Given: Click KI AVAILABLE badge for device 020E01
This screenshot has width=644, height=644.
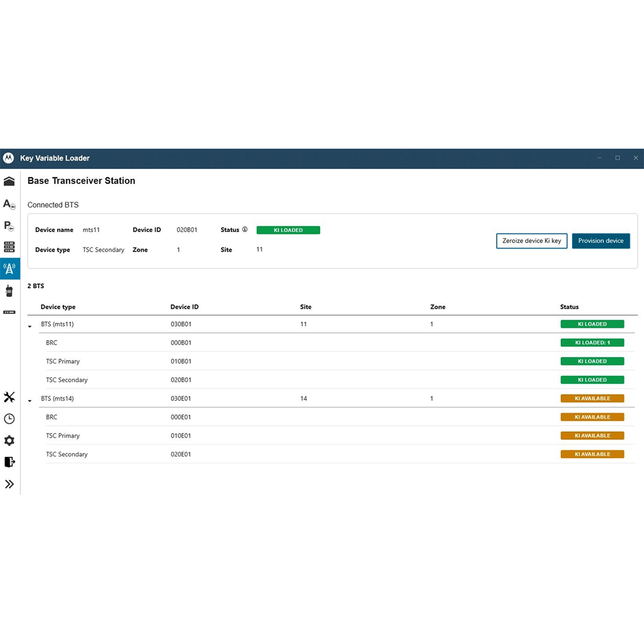Looking at the screenshot, I should [592, 454].
